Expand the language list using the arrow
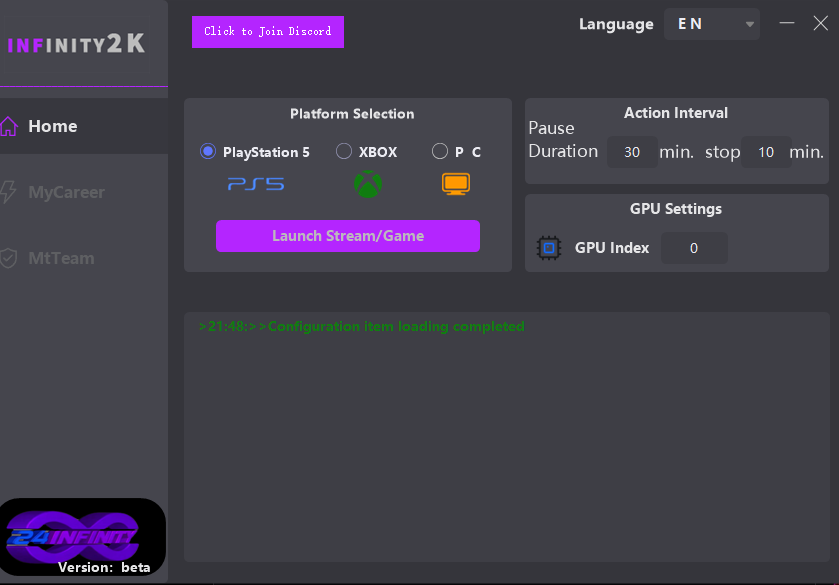The image size is (839, 585). 749,25
